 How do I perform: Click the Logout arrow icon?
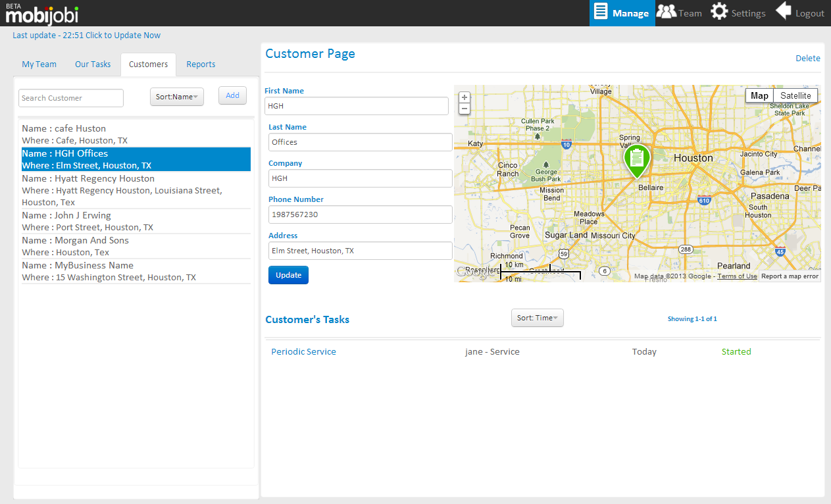tap(783, 12)
